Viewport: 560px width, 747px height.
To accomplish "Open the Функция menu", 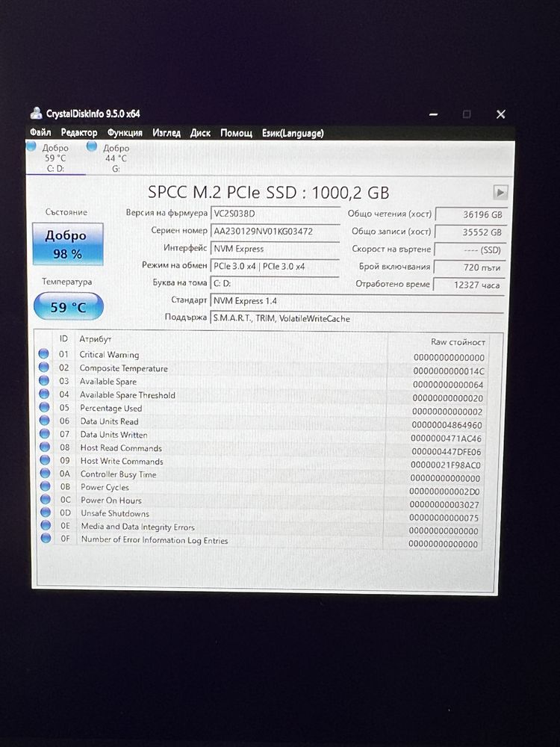I will point(125,133).
